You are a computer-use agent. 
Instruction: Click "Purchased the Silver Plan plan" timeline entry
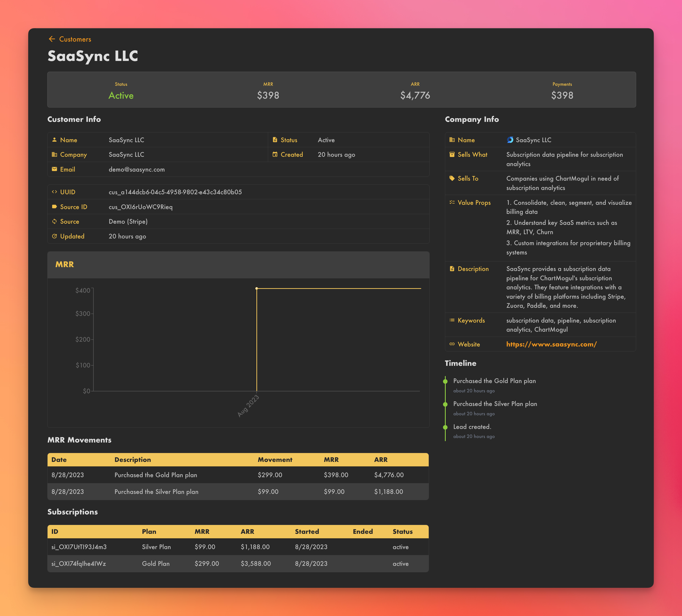pyautogui.click(x=495, y=404)
